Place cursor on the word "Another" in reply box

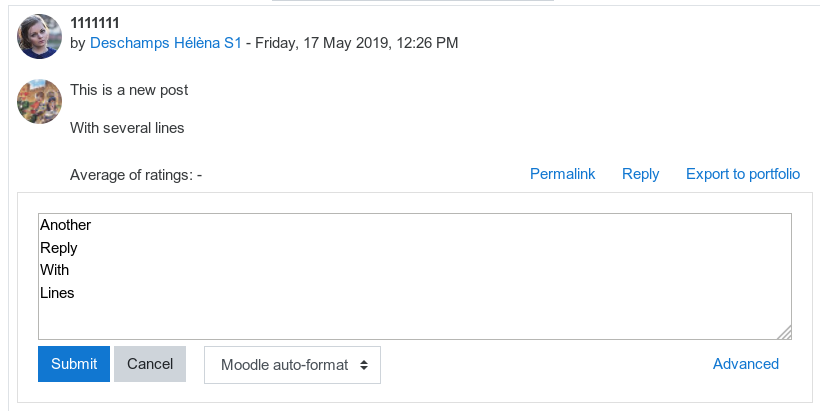tap(65, 225)
